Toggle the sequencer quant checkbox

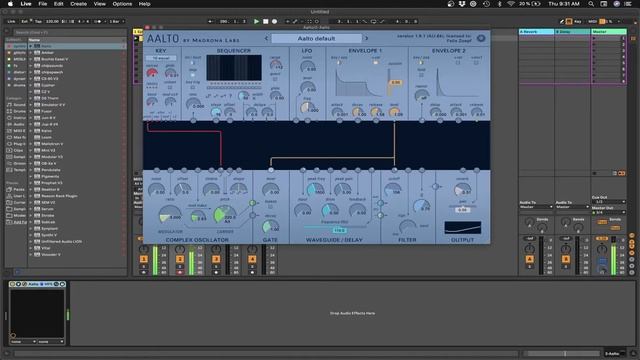coord(274,79)
